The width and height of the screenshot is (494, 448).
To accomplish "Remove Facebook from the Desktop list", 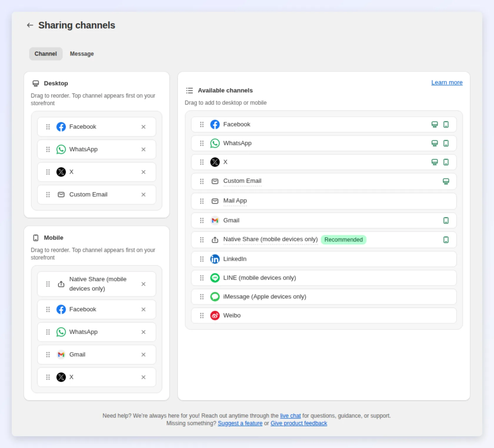I will 143,127.
